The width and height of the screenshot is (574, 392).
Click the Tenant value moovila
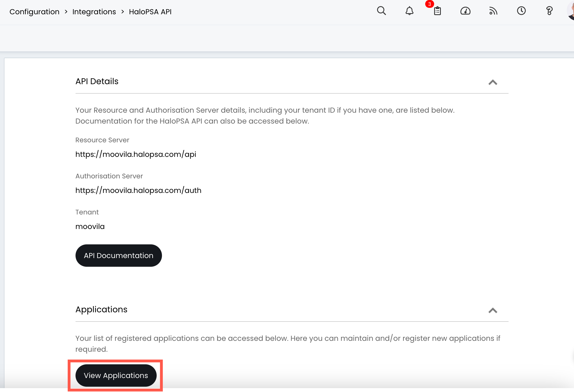pos(90,226)
